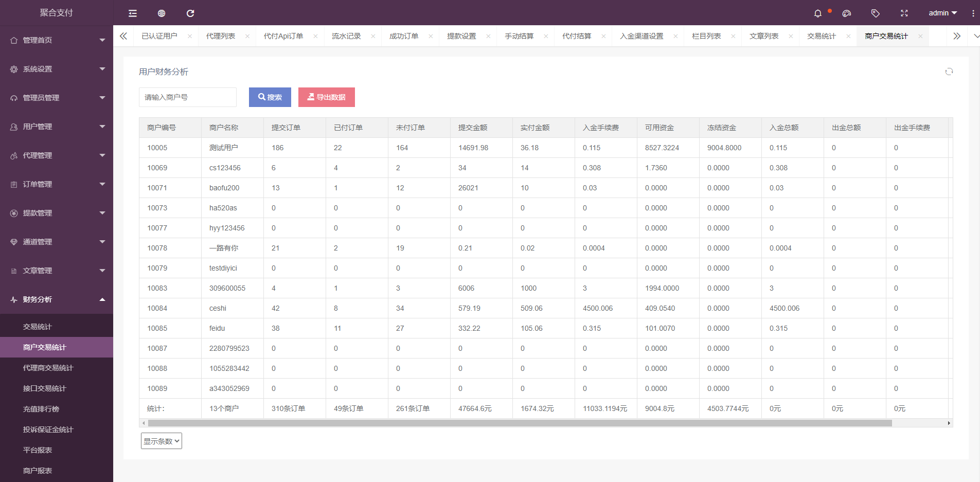Close the 商户交易统计 tab
The image size is (980, 482).
[x=920, y=36]
